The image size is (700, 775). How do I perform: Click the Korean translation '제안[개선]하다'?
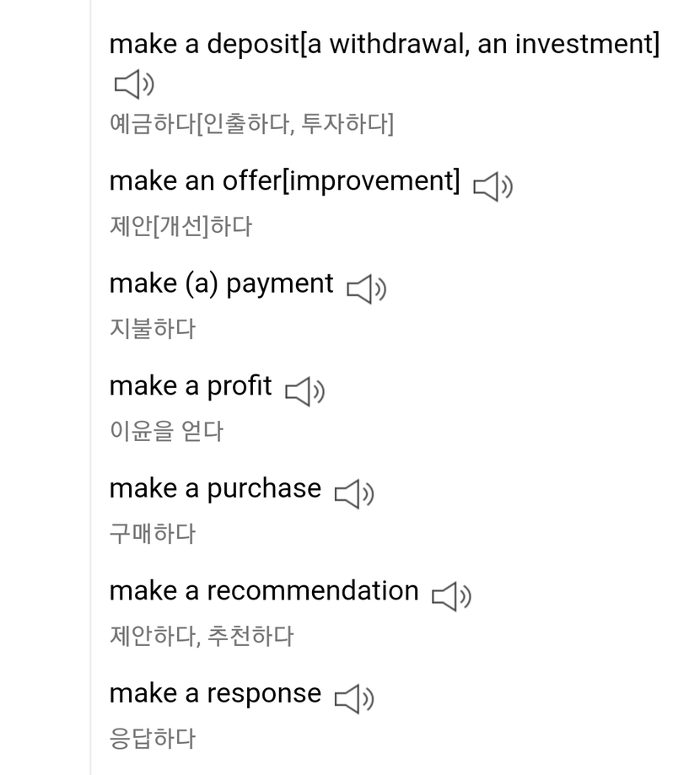(180, 226)
